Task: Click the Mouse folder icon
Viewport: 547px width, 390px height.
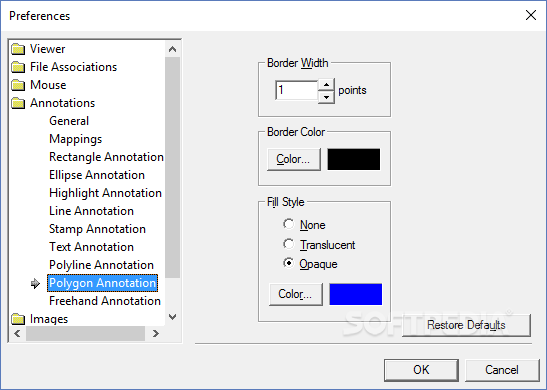Action: pos(18,85)
